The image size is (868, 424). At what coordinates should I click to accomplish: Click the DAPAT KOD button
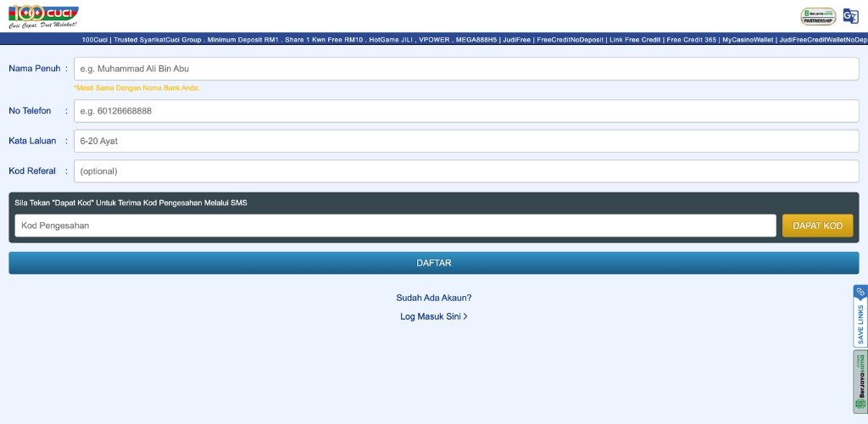(x=817, y=226)
